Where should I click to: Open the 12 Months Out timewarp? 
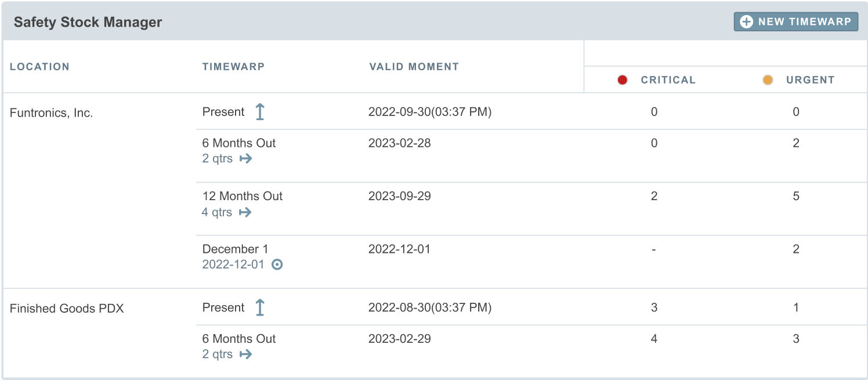pos(243,196)
